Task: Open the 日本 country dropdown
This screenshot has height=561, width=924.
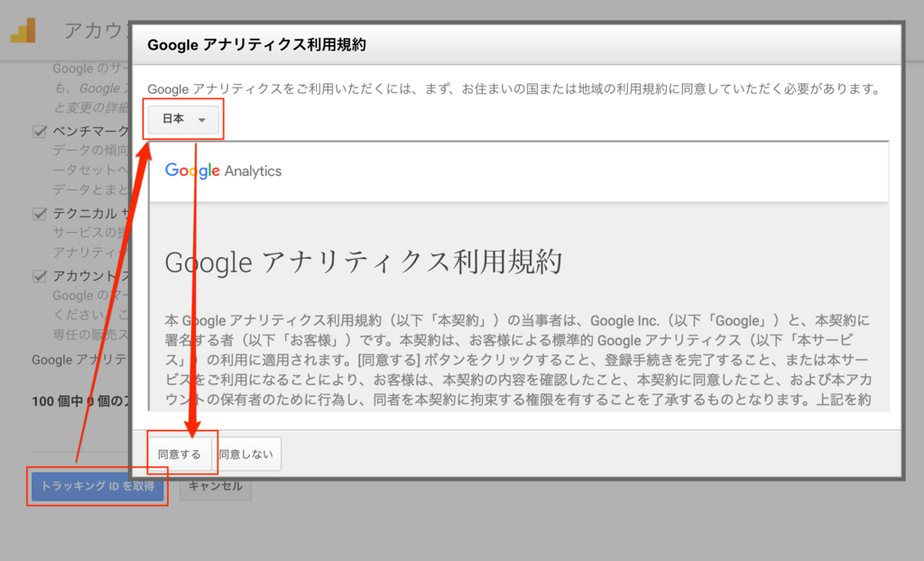Action: (x=182, y=120)
